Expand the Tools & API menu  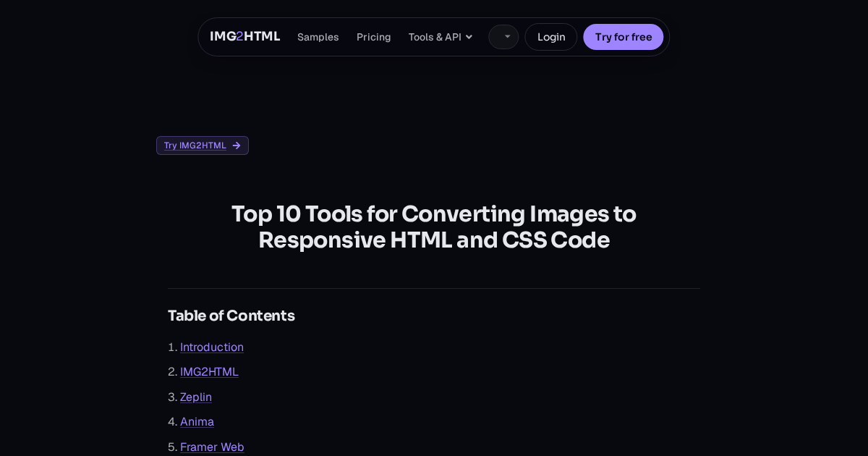[x=441, y=37]
